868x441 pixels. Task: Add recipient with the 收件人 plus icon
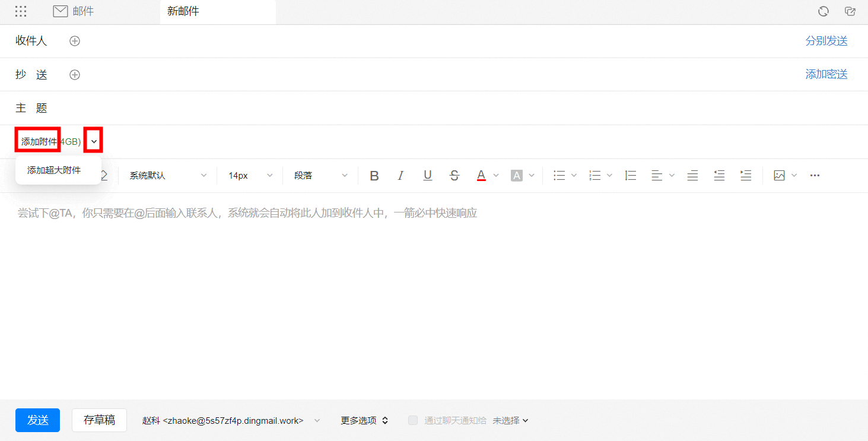click(75, 41)
